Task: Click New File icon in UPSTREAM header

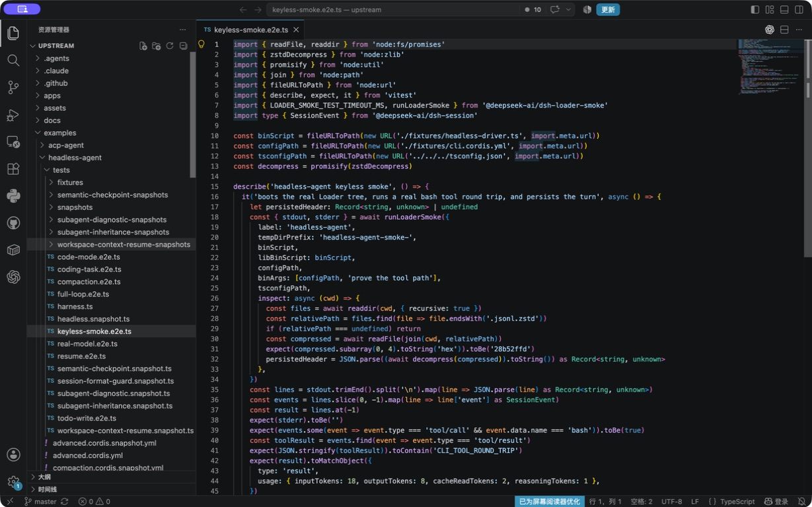Action: [143, 46]
